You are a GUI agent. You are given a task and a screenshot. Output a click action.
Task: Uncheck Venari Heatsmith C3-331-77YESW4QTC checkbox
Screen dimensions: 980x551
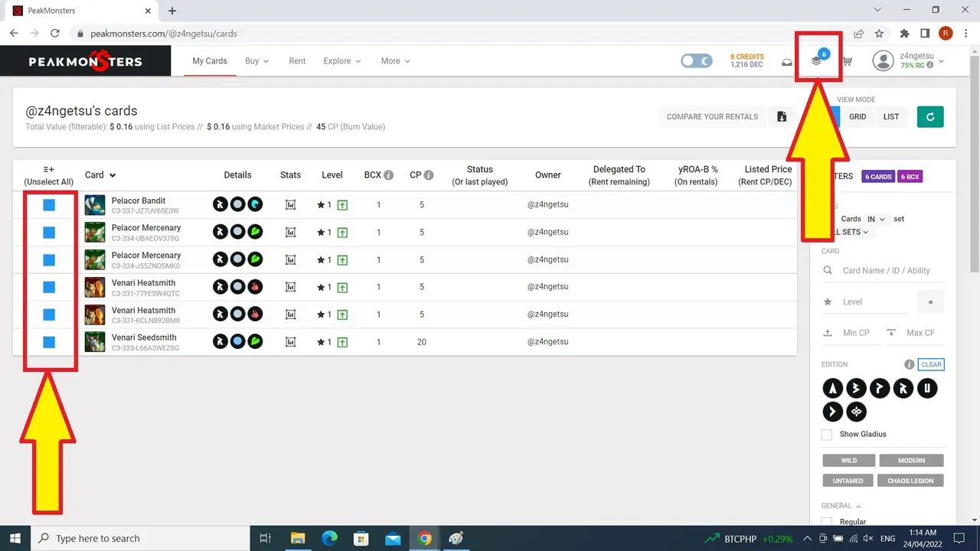[49, 287]
